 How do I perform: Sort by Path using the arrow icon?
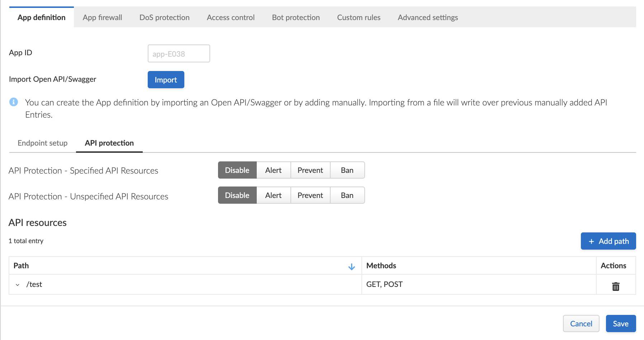[352, 266]
